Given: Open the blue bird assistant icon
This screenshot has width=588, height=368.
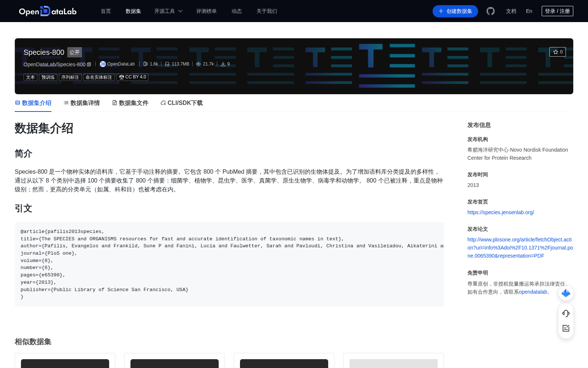Looking at the screenshot, I should click(566, 293).
